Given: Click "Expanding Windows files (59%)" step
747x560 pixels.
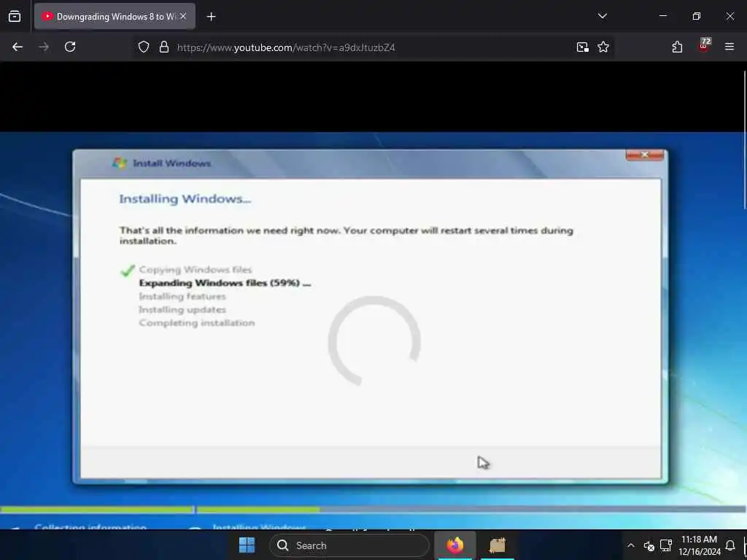Looking at the screenshot, I should pos(225,283).
